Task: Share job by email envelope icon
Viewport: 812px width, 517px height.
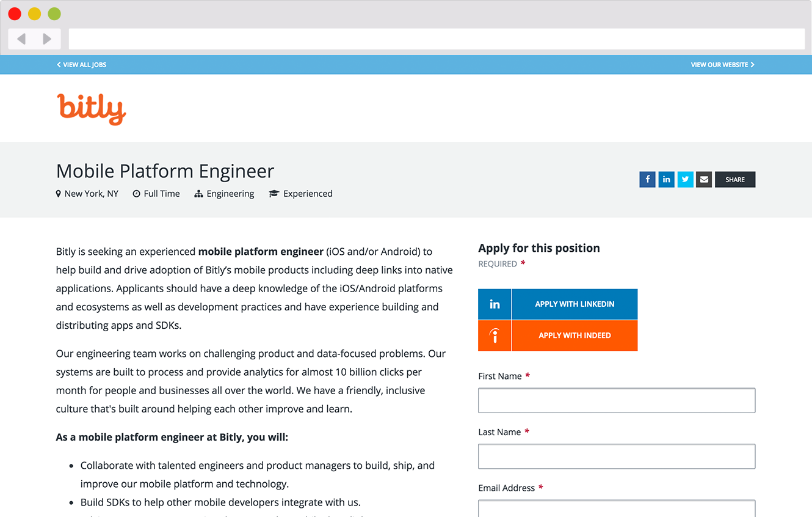Action: tap(704, 180)
